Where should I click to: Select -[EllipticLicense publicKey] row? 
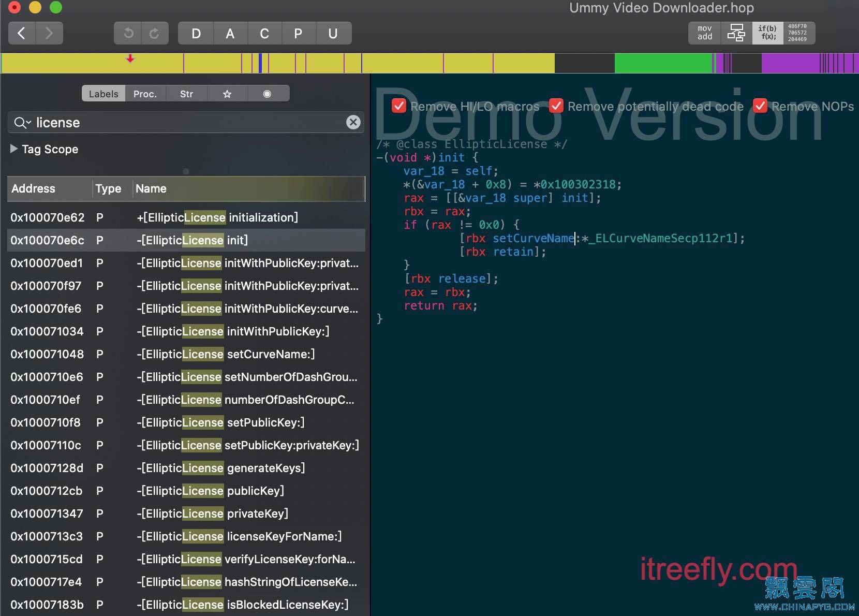tap(186, 491)
